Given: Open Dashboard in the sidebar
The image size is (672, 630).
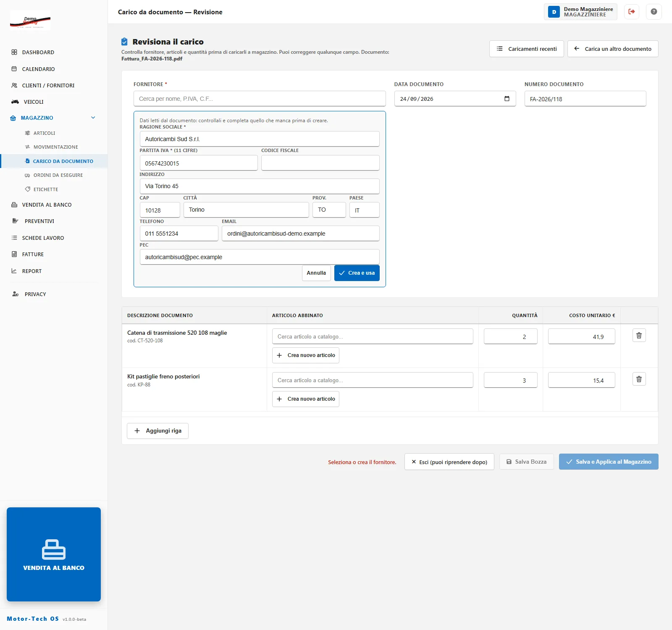Looking at the screenshot, I should click(x=38, y=52).
